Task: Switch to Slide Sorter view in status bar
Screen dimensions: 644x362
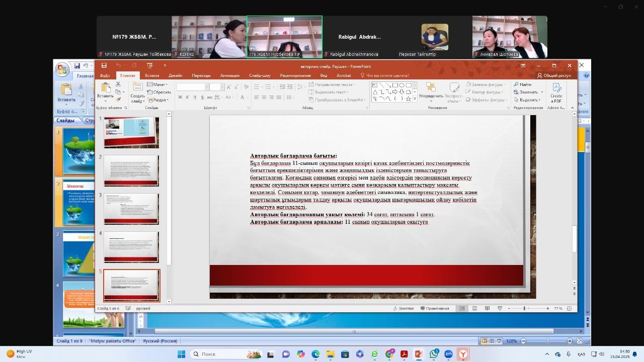Action: [474, 308]
